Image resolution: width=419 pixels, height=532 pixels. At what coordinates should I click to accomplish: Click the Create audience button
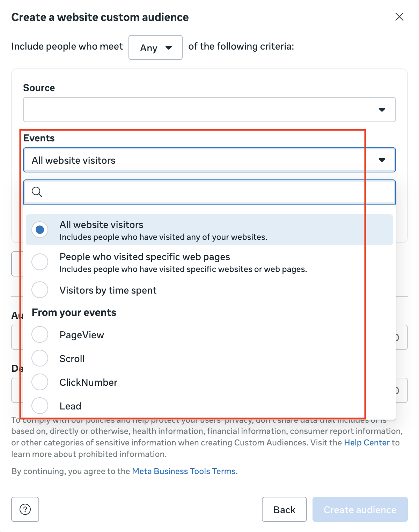click(x=360, y=509)
